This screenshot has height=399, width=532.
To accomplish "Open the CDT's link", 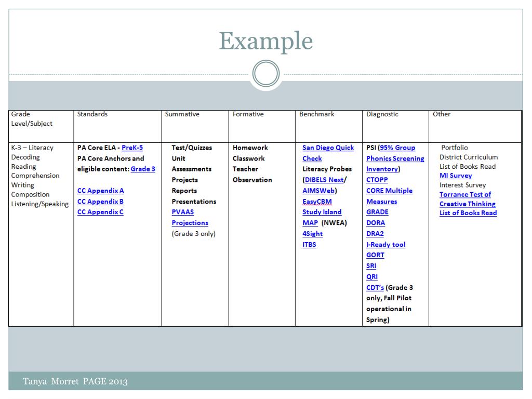I will tap(375, 288).
